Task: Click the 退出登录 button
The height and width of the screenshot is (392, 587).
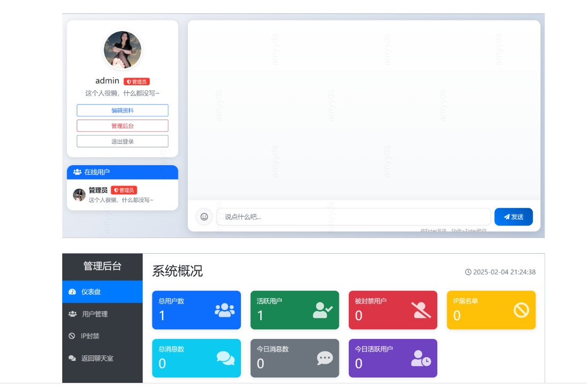Action: [x=122, y=141]
